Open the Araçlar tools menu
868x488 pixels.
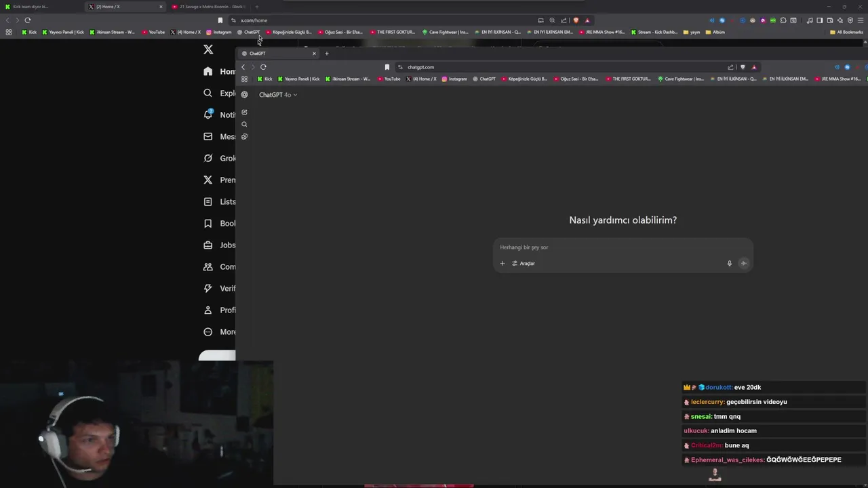coord(524,263)
